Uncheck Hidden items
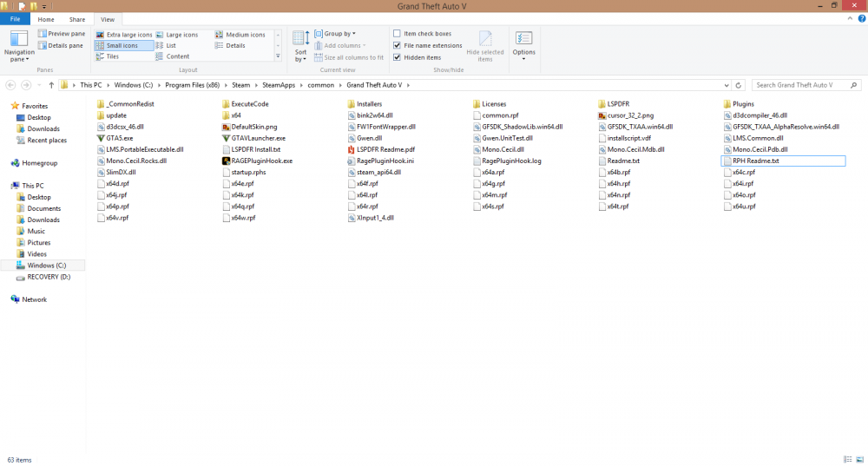 (397, 57)
